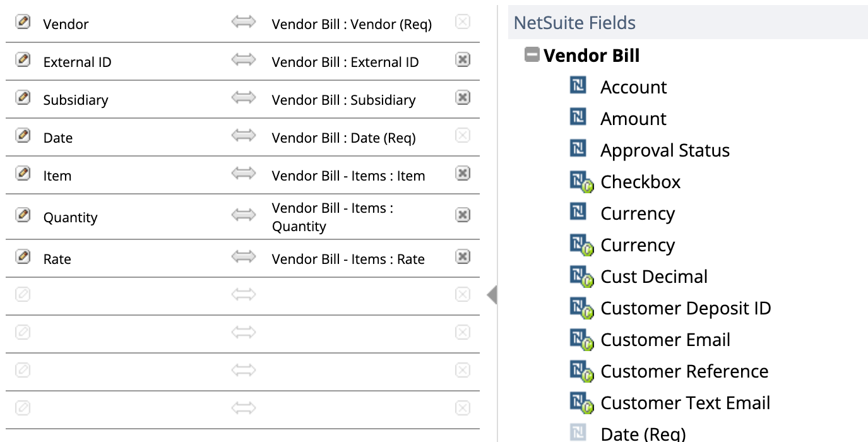Click the custom field icon beside Cust Decimal
This screenshot has height=442, width=868.
point(581,277)
